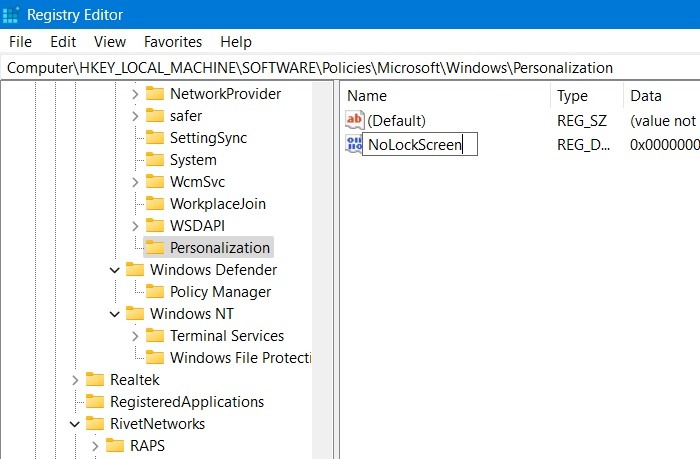
Task: Select the Personalization folder icon
Action: point(155,247)
